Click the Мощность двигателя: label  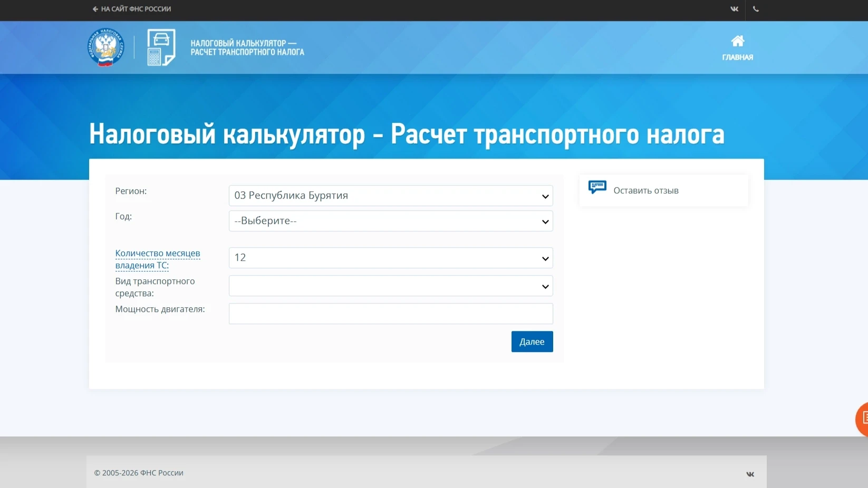click(x=160, y=309)
